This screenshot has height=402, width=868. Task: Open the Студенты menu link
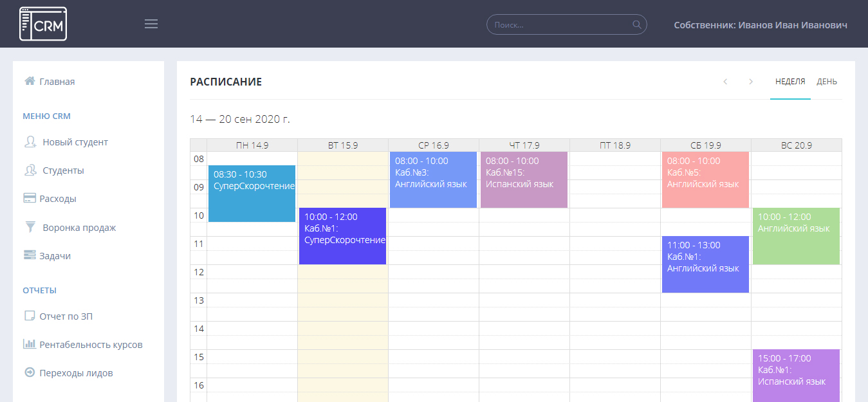coord(63,170)
